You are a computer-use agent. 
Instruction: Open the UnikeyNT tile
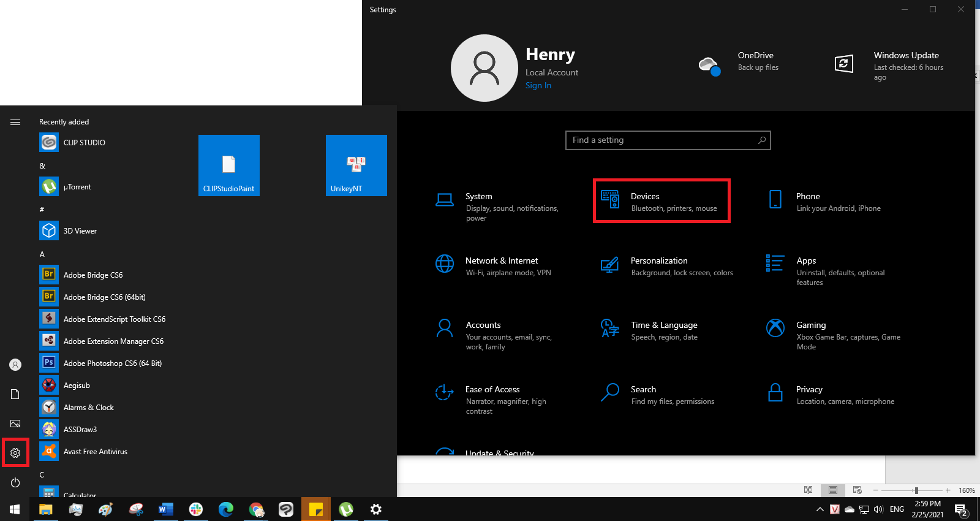tap(356, 165)
